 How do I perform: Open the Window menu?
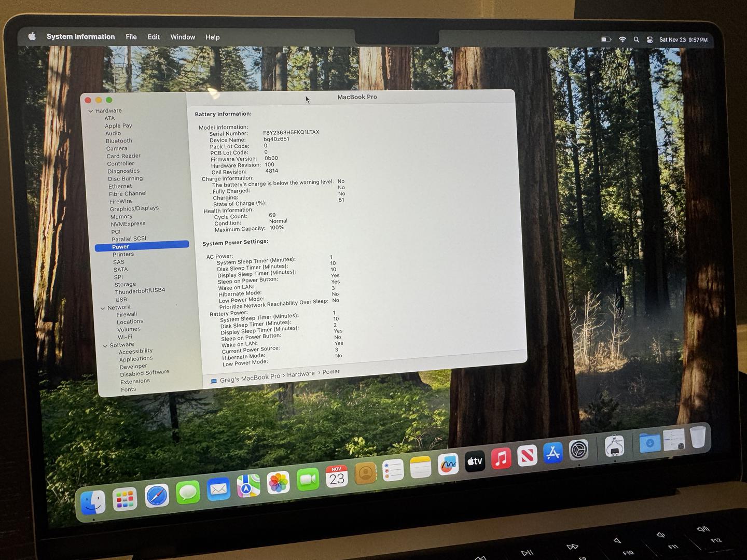[183, 37]
